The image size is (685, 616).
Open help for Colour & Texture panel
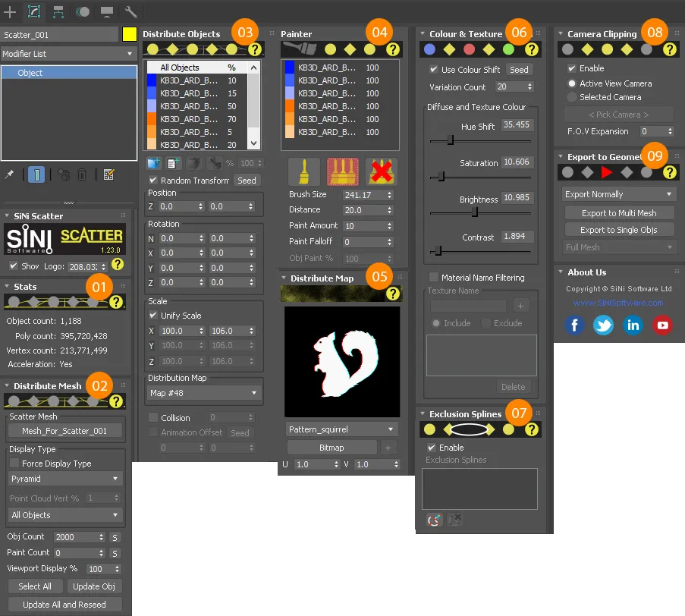pyautogui.click(x=531, y=49)
